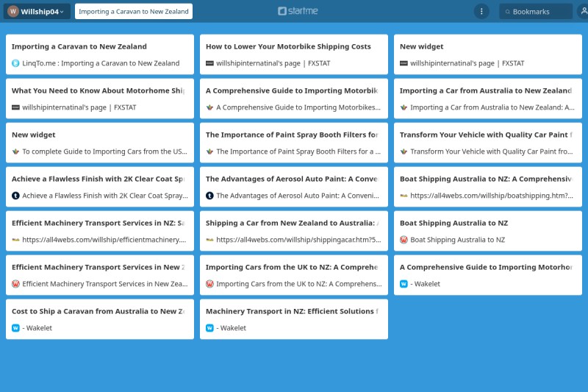The width and height of the screenshot is (588, 392).
Task: Click favicon beside Transform Your Vehicle link
Action: click(x=404, y=152)
